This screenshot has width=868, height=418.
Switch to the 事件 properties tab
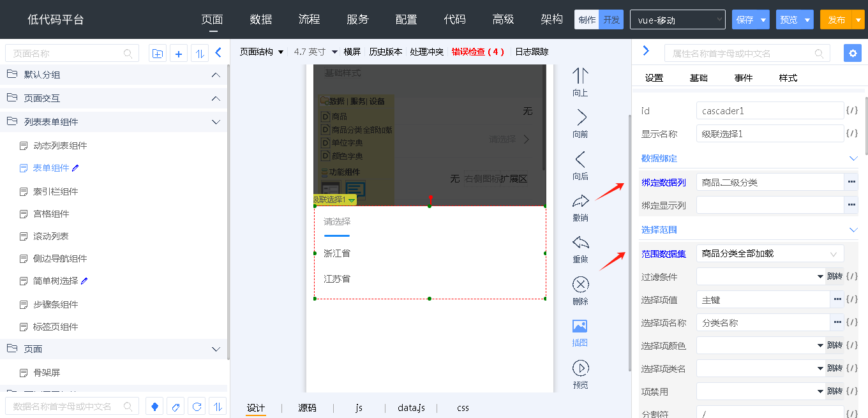point(744,78)
